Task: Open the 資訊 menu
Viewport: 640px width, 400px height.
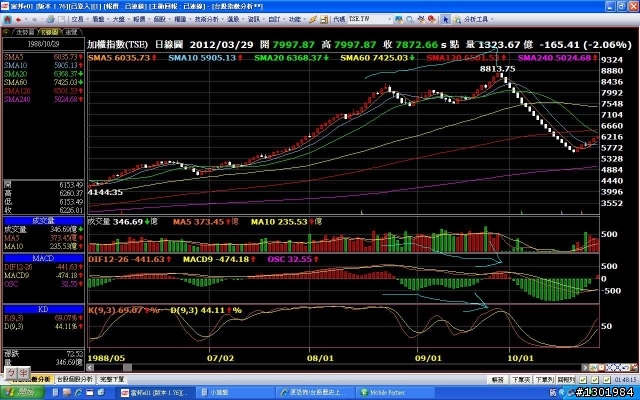Action: [x=253, y=19]
